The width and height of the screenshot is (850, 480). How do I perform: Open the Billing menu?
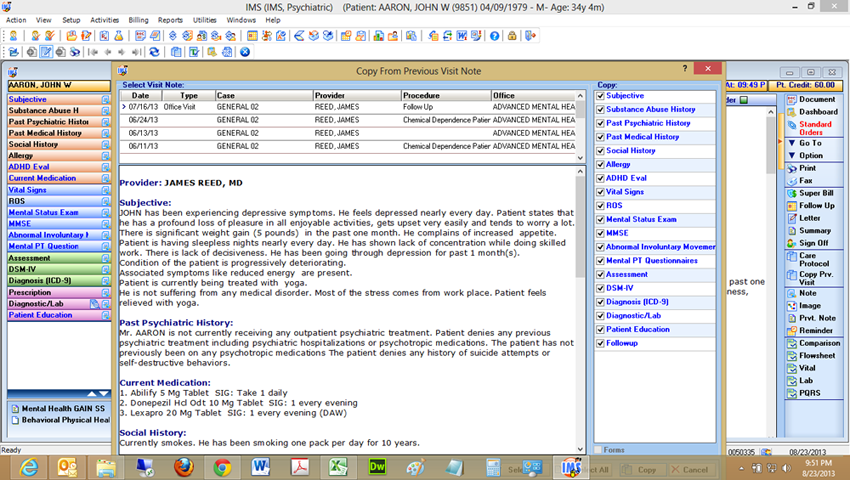tap(138, 20)
